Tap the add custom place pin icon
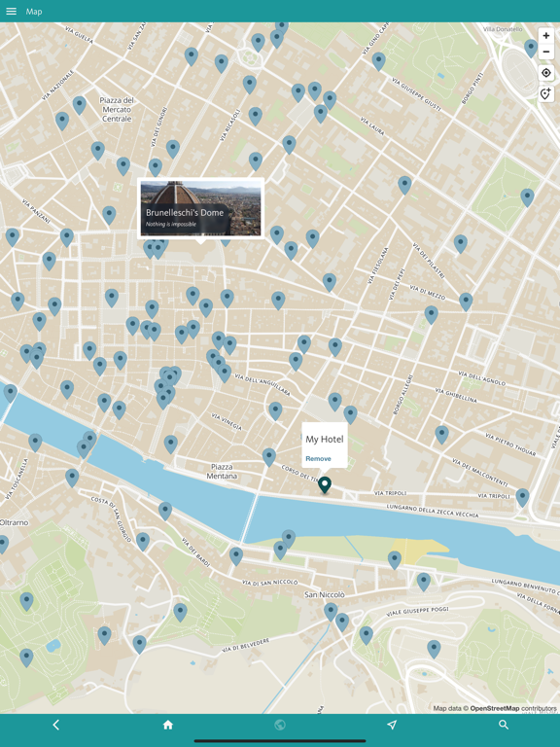 [545, 93]
